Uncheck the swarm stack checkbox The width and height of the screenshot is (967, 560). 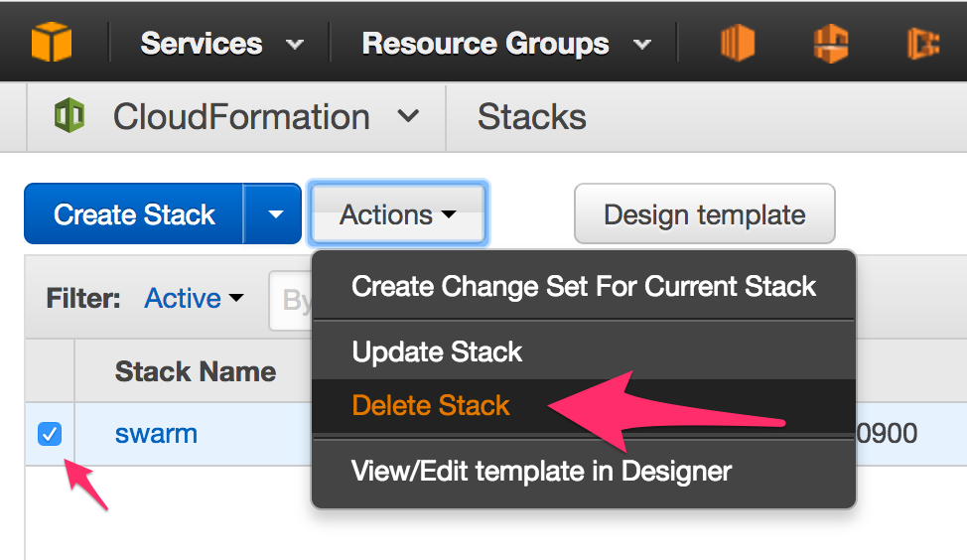[50, 434]
